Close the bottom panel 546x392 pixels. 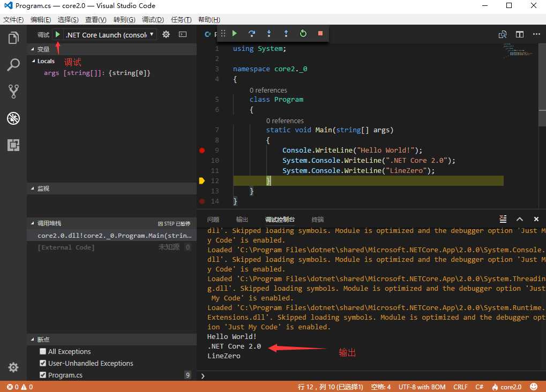click(536, 219)
